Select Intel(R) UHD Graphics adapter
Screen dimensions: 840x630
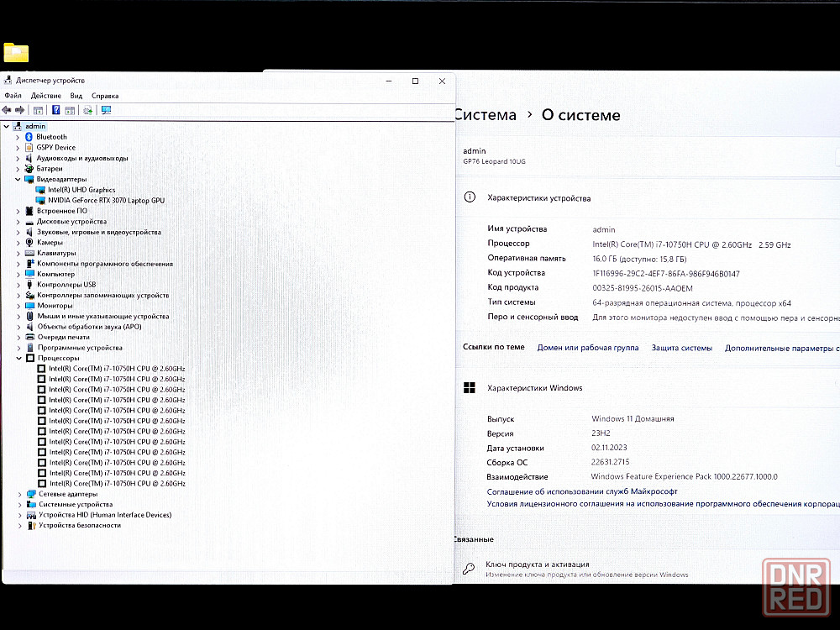pyautogui.click(x=81, y=190)
